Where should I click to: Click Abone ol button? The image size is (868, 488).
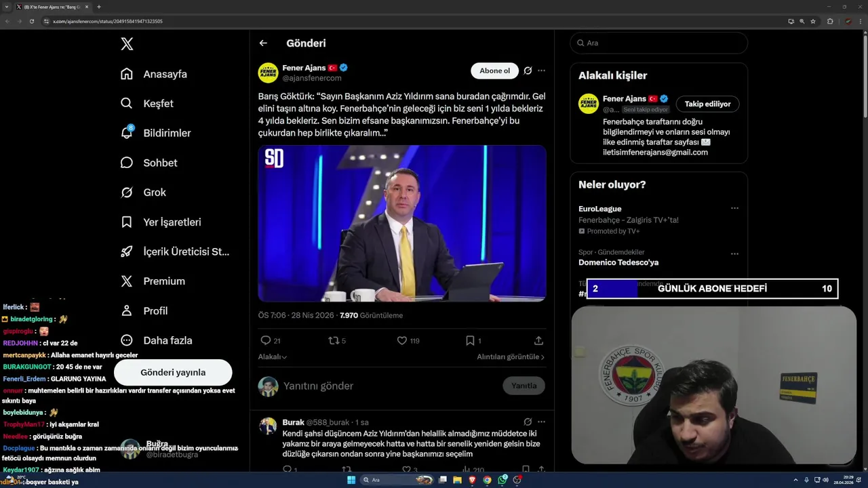tap(494, 70)
